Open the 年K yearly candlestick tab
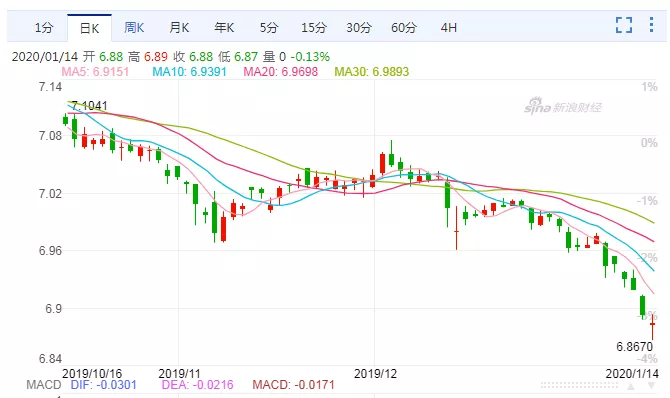The width and height of the screenshot is (670, 398). point(224,28)
